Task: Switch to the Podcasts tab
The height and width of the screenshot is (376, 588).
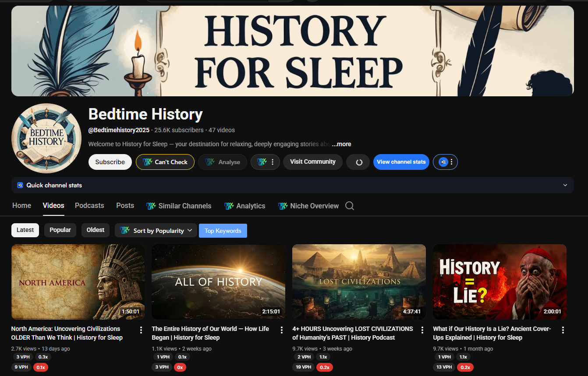Action: [x=89, y=206]
